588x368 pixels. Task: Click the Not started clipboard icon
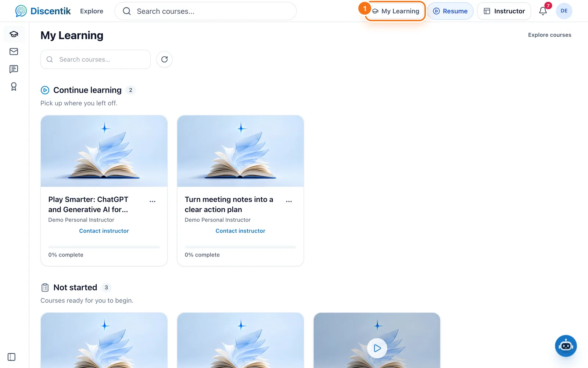click(45, 287)
